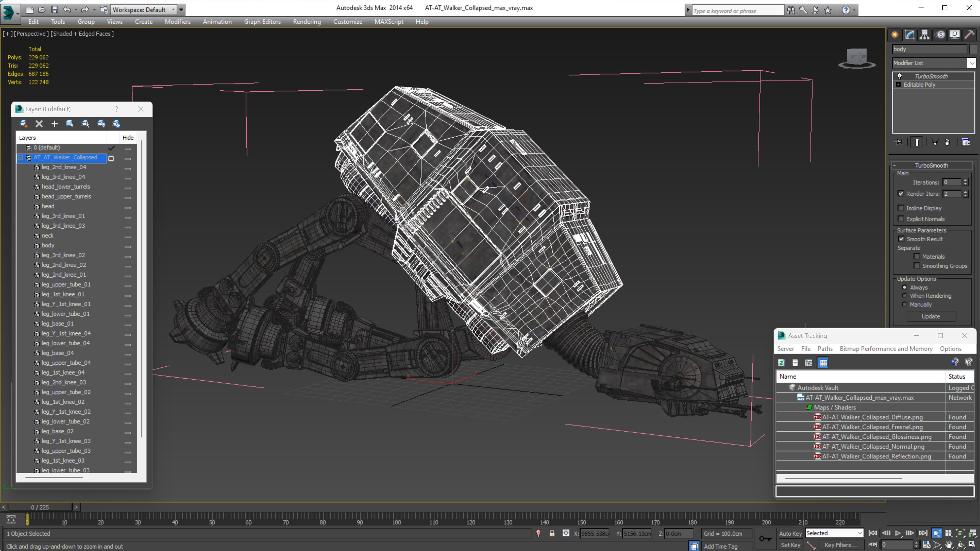Click Table View icon in Asset Tracking

click(823, 363)
